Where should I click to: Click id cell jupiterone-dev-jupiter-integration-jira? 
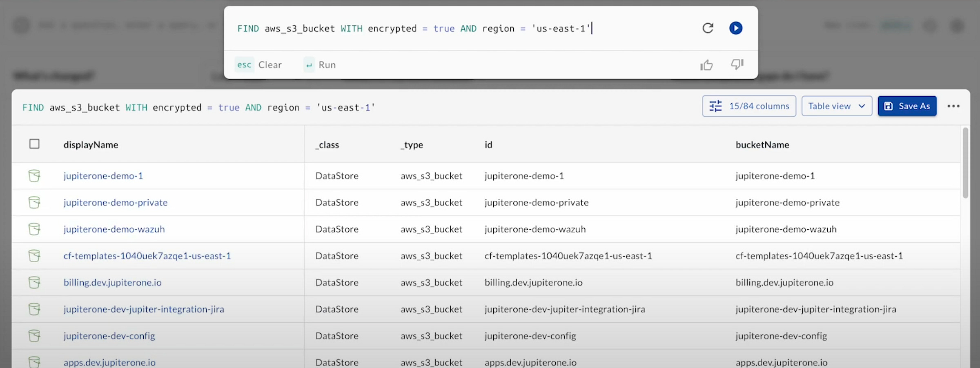coord(565,309)
